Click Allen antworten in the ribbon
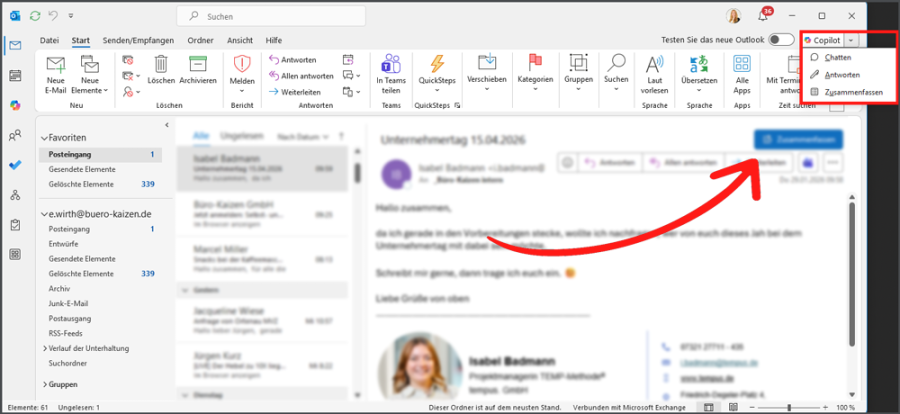This screenshot has width=900, height=414. click(301, 76)
